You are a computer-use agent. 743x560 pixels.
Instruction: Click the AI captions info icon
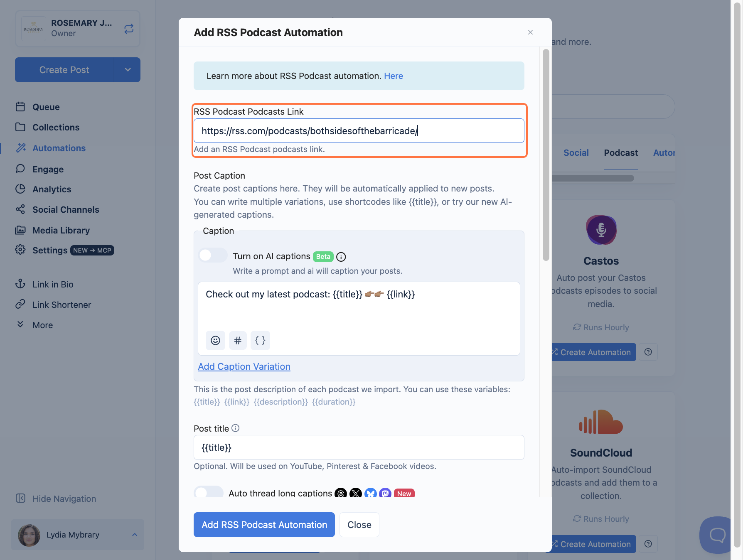pyautogui.click(x=341, y=257)
